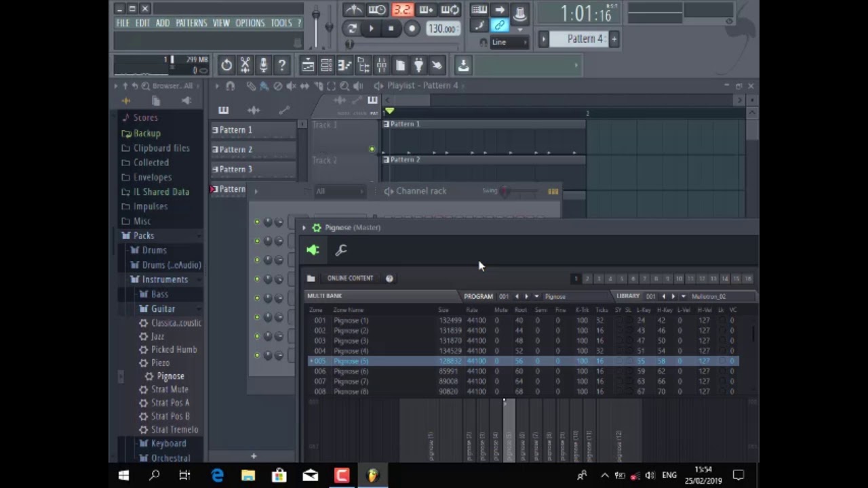Add new pattern with plus button

(x=614, y=39)
